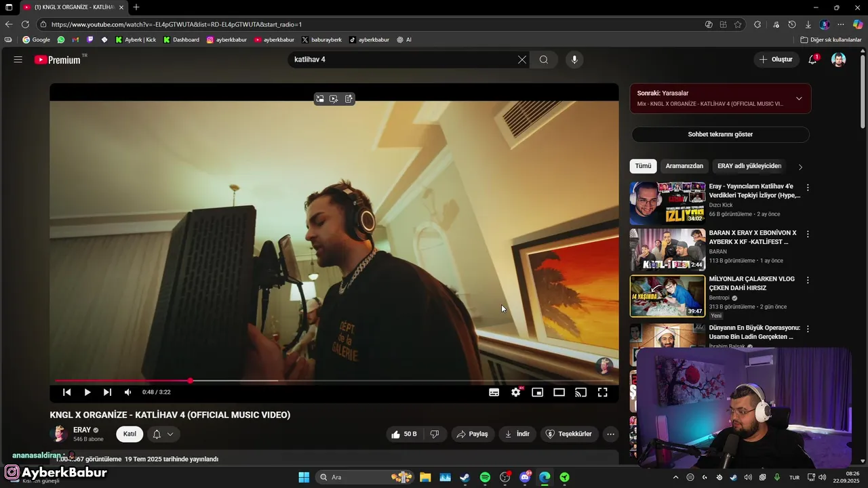Open Windows Start menu button
This screenshot has width=868, height=488.
coord(304,477)
